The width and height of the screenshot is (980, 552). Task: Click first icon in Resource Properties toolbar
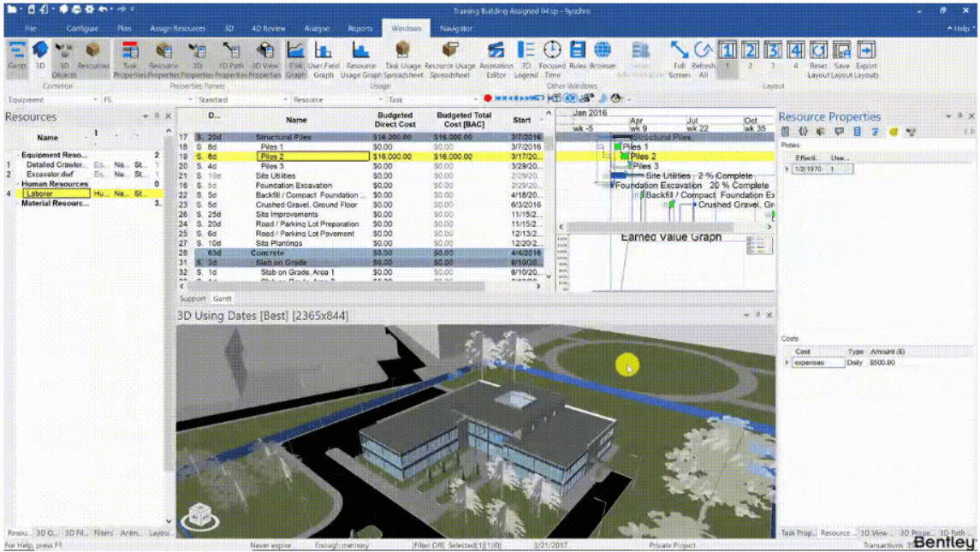786,132
